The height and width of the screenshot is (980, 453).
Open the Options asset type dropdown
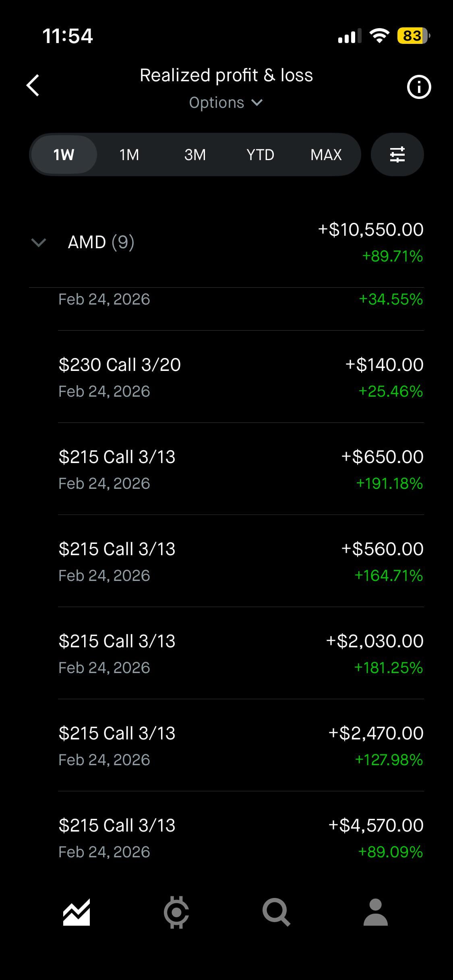(226, 103)
